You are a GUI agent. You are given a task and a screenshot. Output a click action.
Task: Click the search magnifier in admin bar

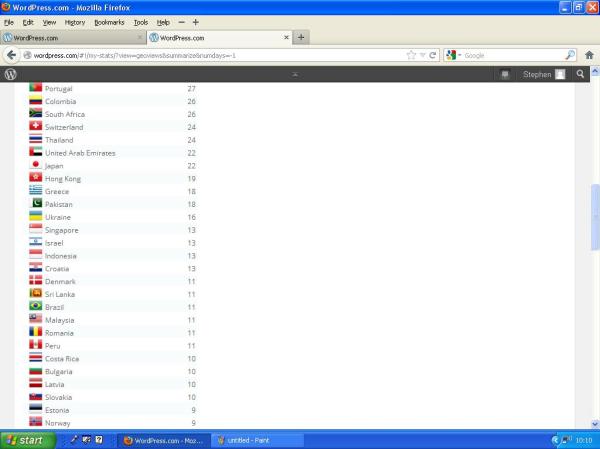[580, 74]
